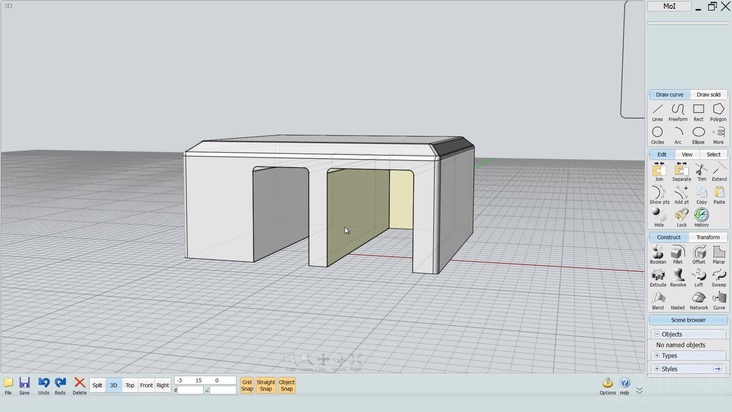Paste from clipboard icon
Screen dimensions: 732x412
pyautogui.click(x=719, y=195)
